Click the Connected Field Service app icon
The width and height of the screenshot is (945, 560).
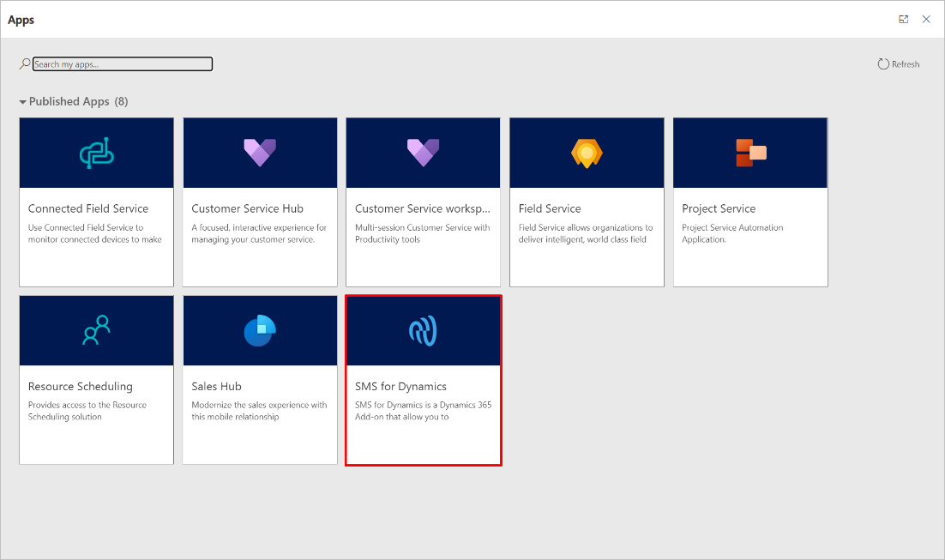[x=96, y=154]
